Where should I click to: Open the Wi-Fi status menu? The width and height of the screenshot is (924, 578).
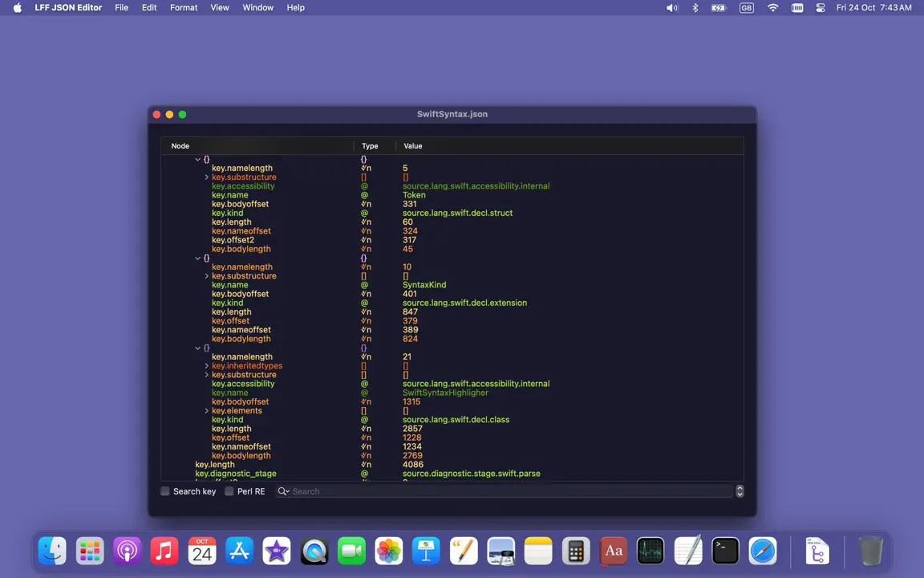pos(772,8)
